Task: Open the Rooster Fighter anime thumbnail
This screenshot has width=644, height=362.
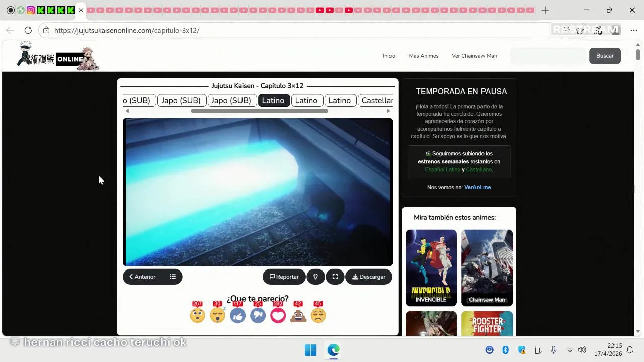Action: point(487,323)
